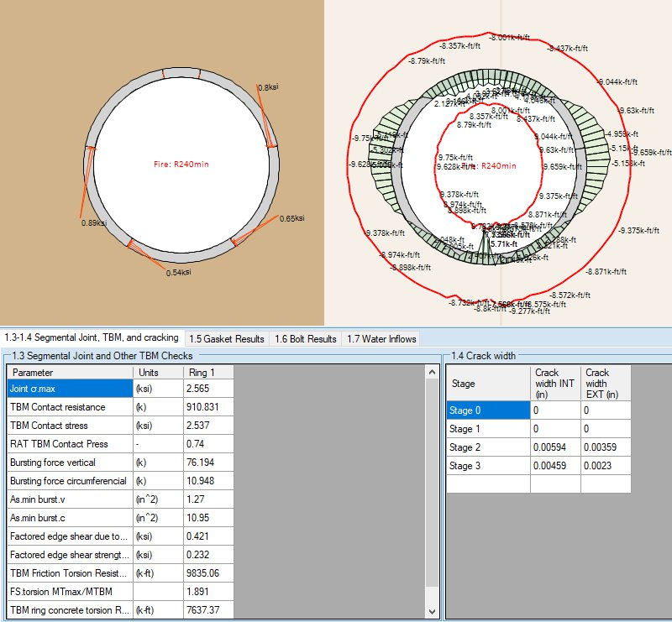Click the Parameter column header
Screen dimensions: 672x622
(69, 372)
